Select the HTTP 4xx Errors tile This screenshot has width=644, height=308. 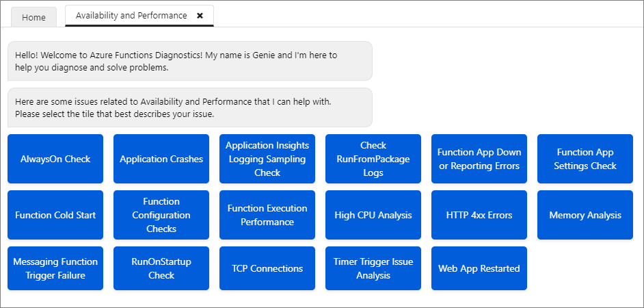(x=479, y=215)
